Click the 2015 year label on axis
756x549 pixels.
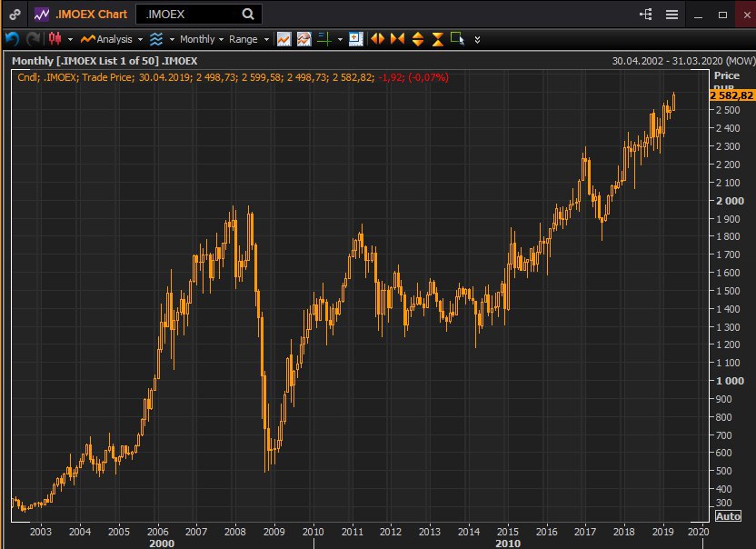point(508,532)
